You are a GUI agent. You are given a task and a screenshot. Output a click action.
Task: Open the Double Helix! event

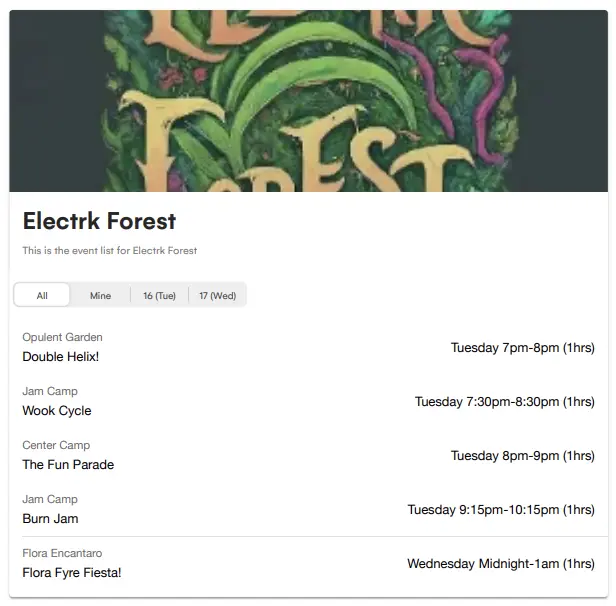pos(61,356)
